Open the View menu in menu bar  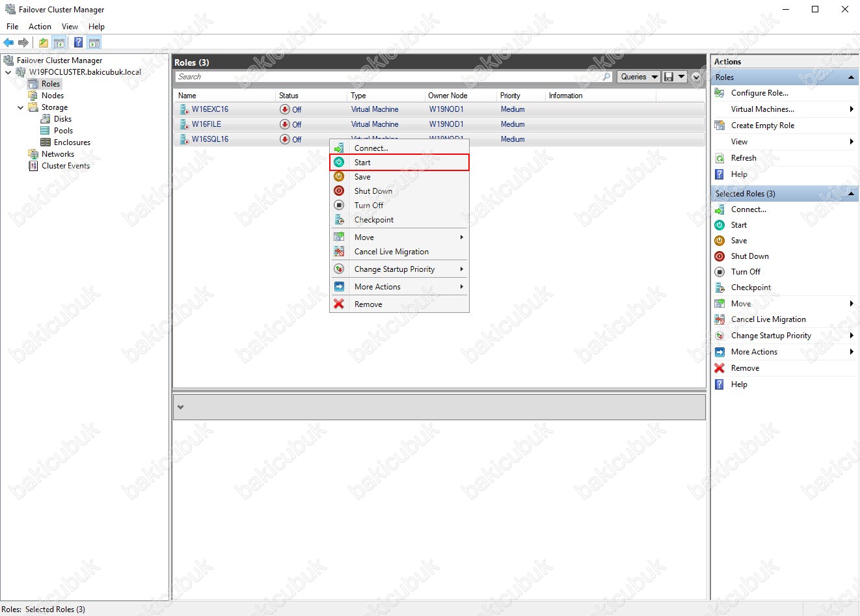click(x=70, y=27)
